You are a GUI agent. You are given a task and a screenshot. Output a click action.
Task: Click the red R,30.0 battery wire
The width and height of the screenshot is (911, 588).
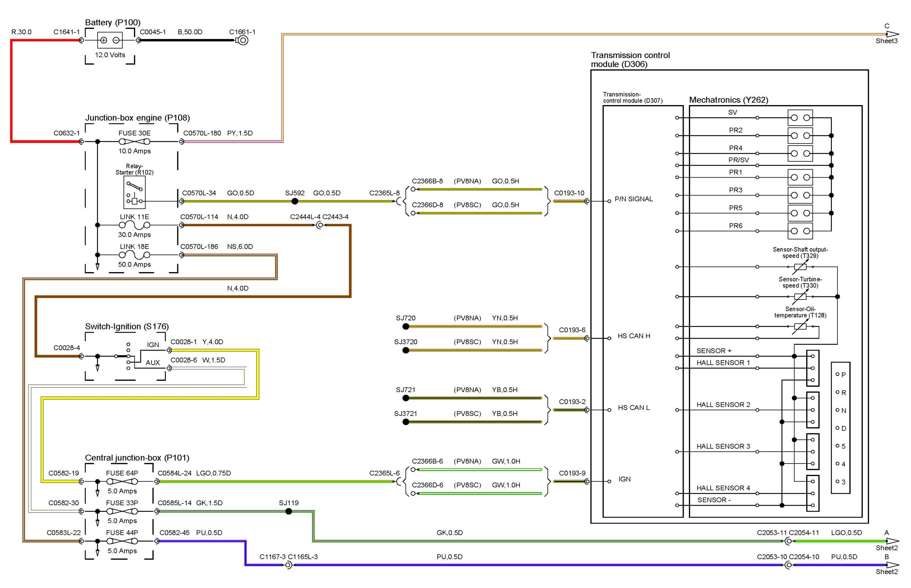tap(12, 91)
